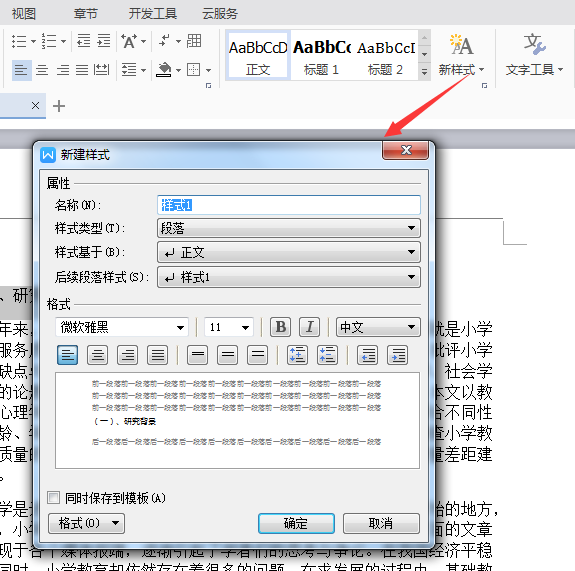This screenshot has width=575, height=571.
Task: Click the style name field 样式1
Action: tap(289, 205)
